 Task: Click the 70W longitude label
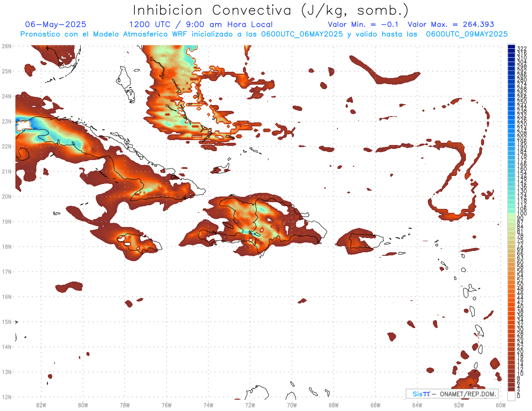pyautogui.click(x=292, y=405)
